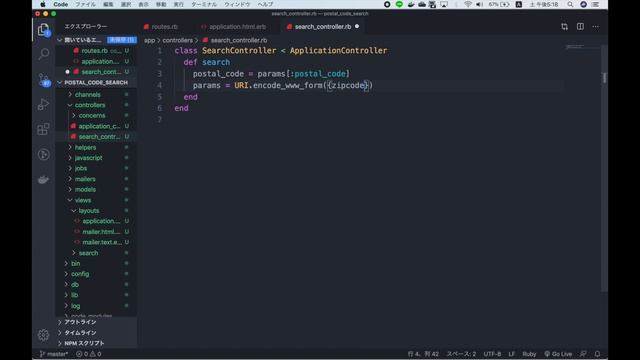This screenshot has width=640, height=360.
Task: Click the UTF-8 encoding status item
Action: point(492,354)
